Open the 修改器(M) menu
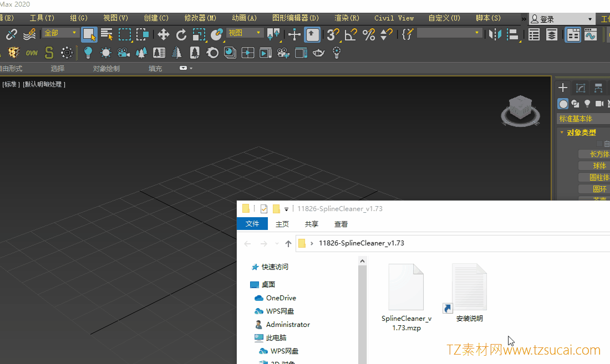The height and width of the screenshot is (364, 610). coord(200,18)
